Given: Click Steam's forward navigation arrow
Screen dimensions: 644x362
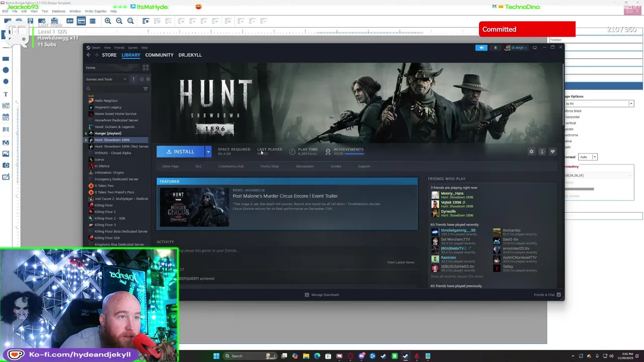Looking at the screenshot, I should pos(96,55).
